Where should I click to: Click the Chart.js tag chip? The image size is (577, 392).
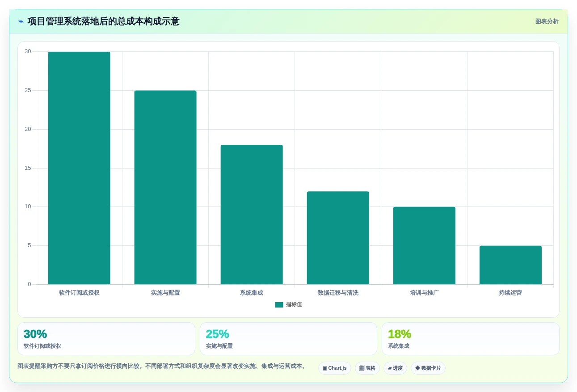pyautogui.click(x=335, y=368)
